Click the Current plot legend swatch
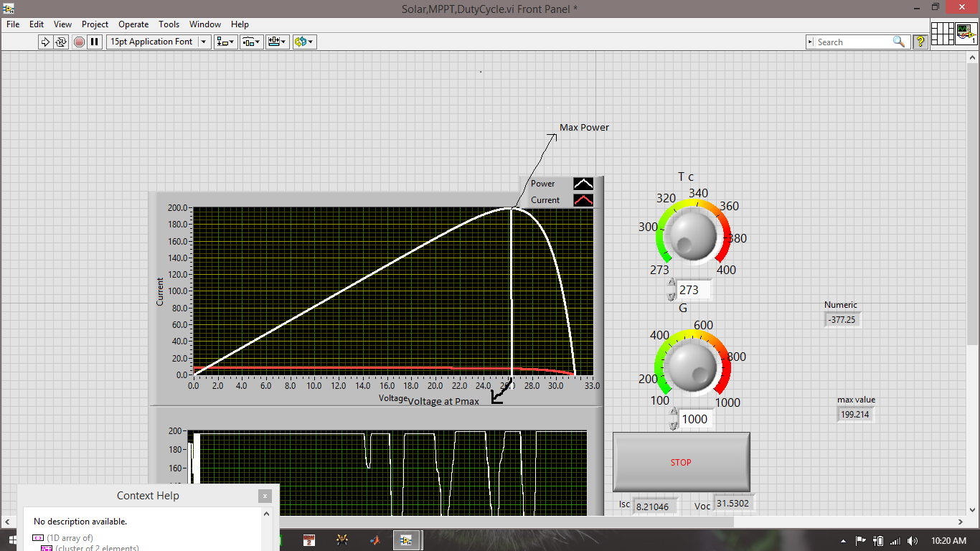980x551 pixels. [x=583, y=200]
